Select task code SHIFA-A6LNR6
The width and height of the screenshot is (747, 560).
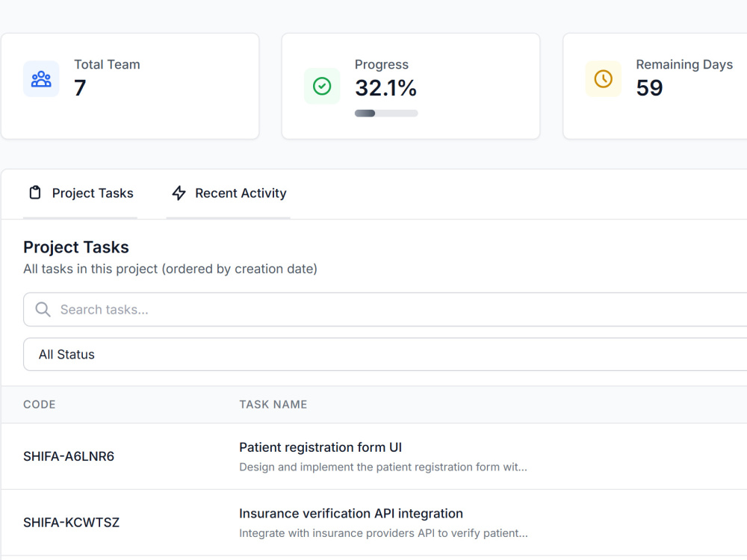click(69, 456)
